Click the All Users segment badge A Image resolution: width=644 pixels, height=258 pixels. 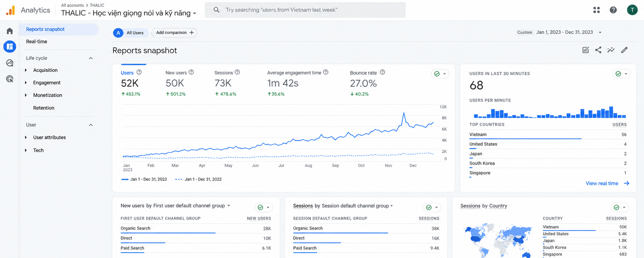(x=118, y=33)
